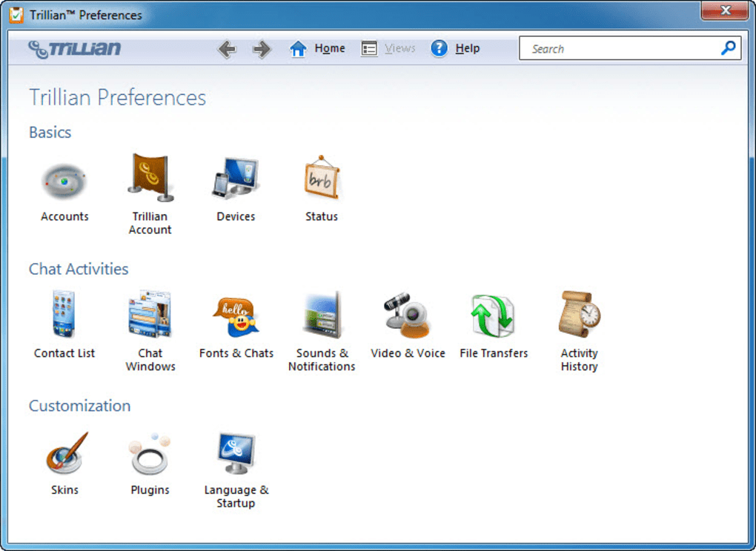Open Help from the toolbar
The image size is (756, 551).
click(x=455, y=49)
